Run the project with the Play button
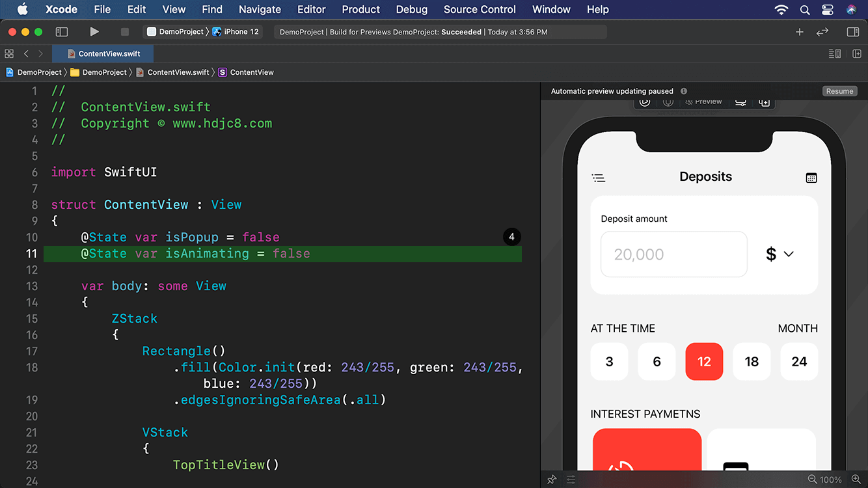The image size is (868, 488). click(x=94, y=31)
